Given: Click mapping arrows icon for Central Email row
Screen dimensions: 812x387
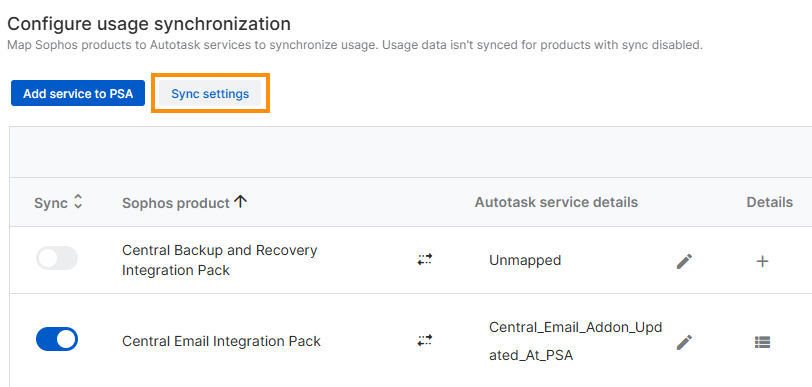Looking at the screenshot, I should click(x=425, y=340).
